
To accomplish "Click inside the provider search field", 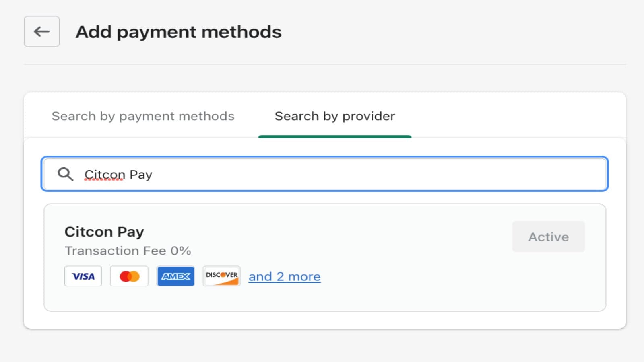I will pyautogui.click(x=322, y=174).
